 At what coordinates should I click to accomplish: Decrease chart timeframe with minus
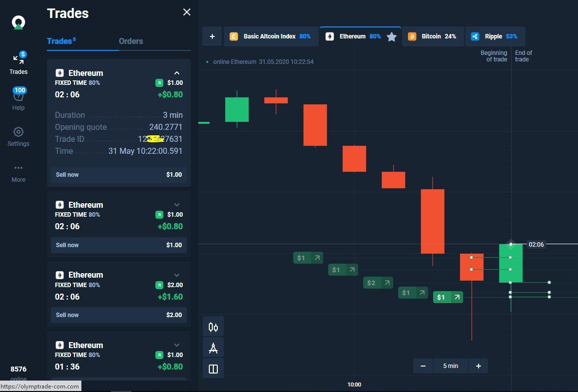tap(423, 366)
